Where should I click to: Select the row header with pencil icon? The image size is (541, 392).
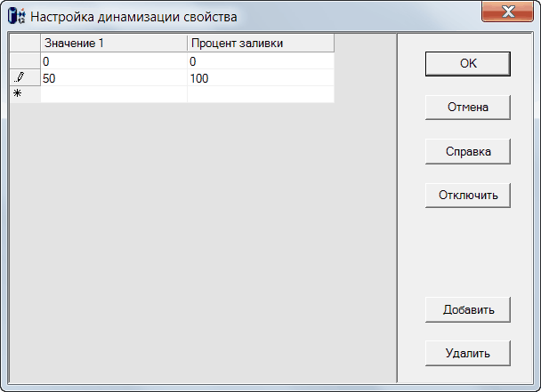25,77
